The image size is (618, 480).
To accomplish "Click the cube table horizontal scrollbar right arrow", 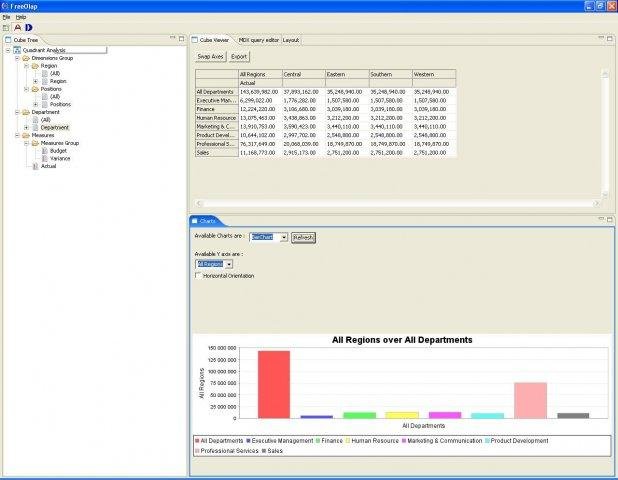I will (x=596, y=203).
